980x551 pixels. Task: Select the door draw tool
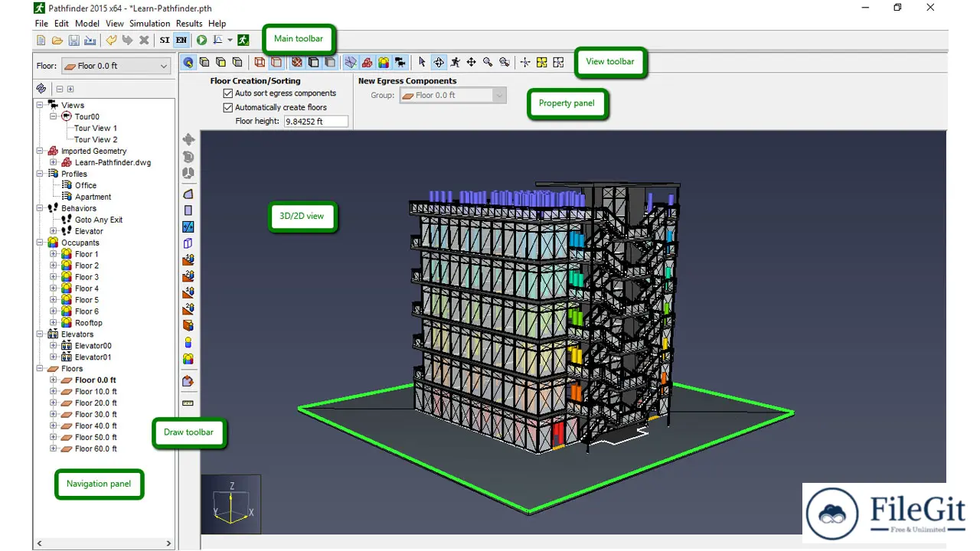[x=188, y=243]
